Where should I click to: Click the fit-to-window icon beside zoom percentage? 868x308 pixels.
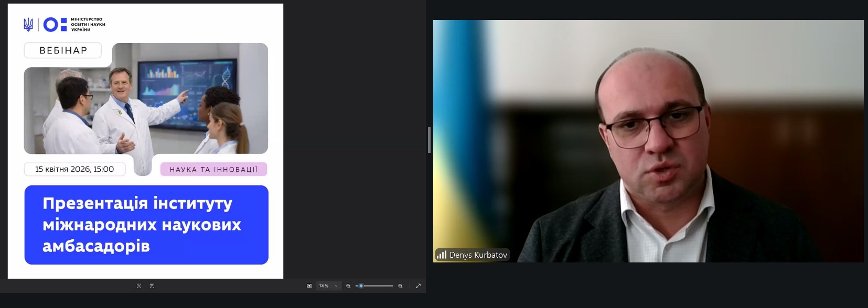(309, 286)
